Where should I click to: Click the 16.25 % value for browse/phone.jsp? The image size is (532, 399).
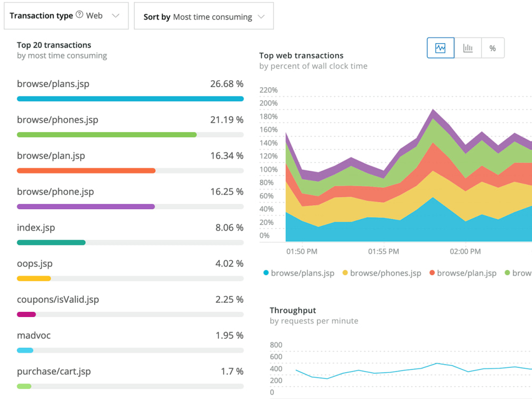tap(227, 192)
